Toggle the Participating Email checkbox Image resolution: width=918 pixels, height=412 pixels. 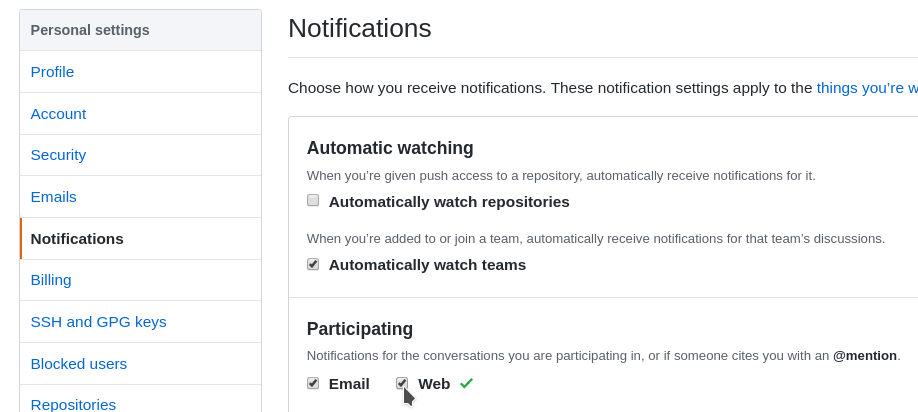pos(313,383)
